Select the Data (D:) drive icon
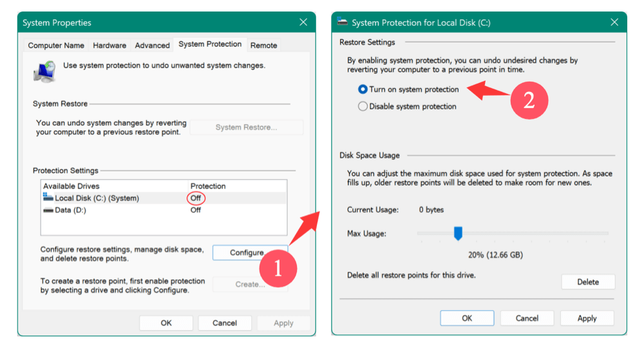Viewport: 644px width, 348px height. point(48,210)
